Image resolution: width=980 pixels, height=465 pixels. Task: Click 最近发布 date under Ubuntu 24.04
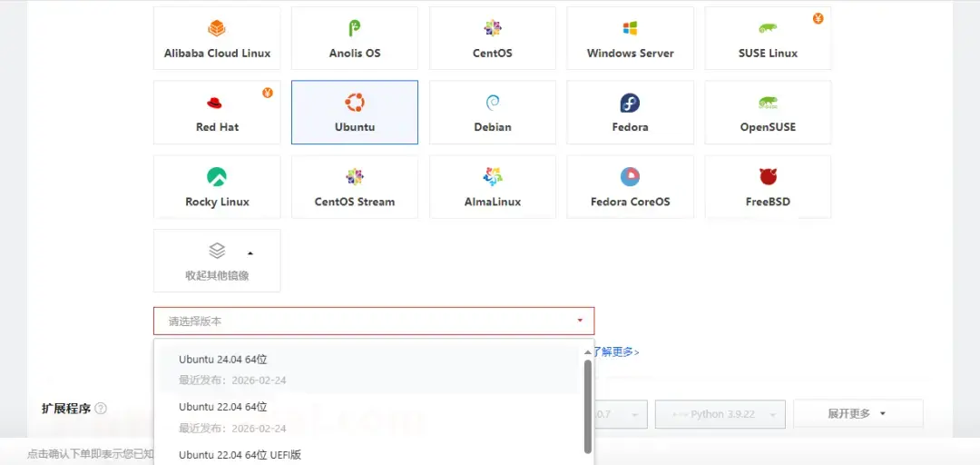click(232, 380)
